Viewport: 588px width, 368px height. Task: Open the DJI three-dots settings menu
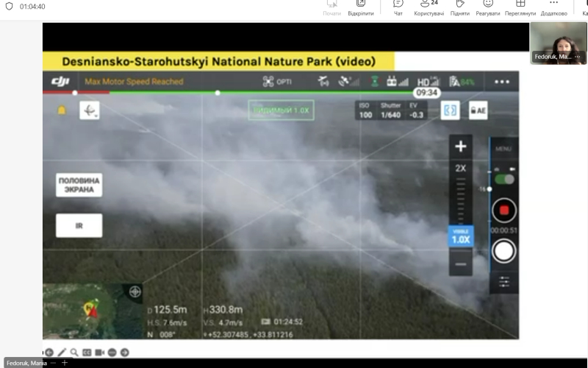pyautogui.click(x=502, y=82)
